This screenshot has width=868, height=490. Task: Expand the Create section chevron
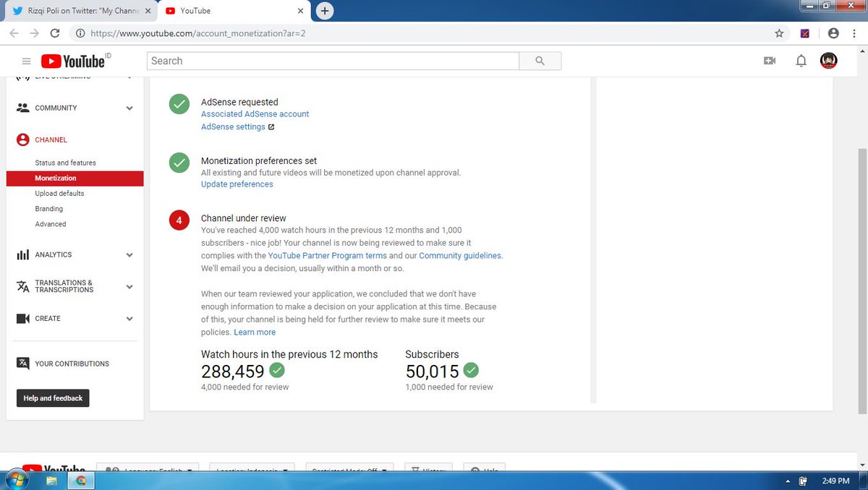[129, 319]
